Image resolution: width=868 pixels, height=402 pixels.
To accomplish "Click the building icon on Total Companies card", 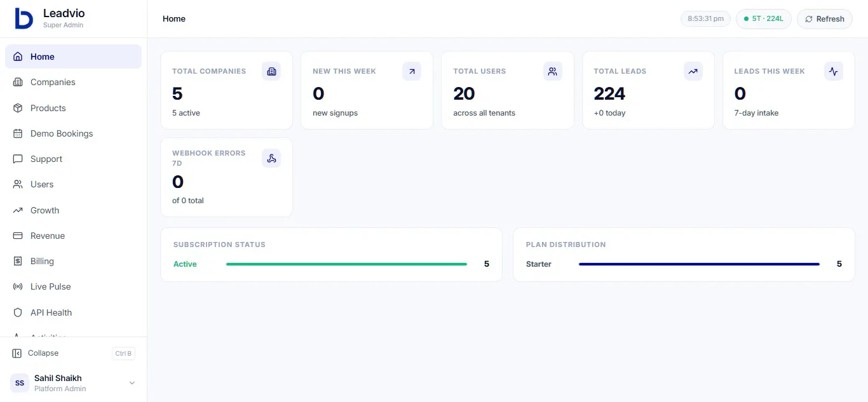I will tap(271, 71).
